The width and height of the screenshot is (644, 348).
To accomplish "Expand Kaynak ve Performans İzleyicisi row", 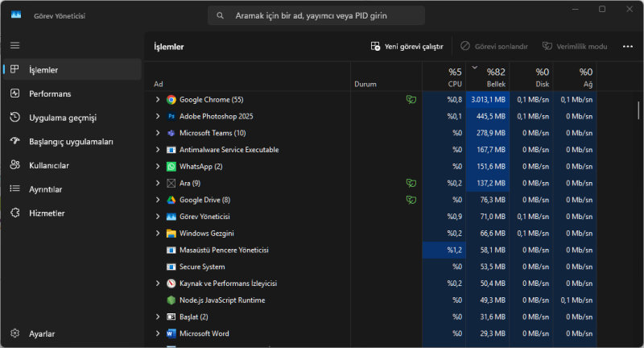I will tap(158, 283).
